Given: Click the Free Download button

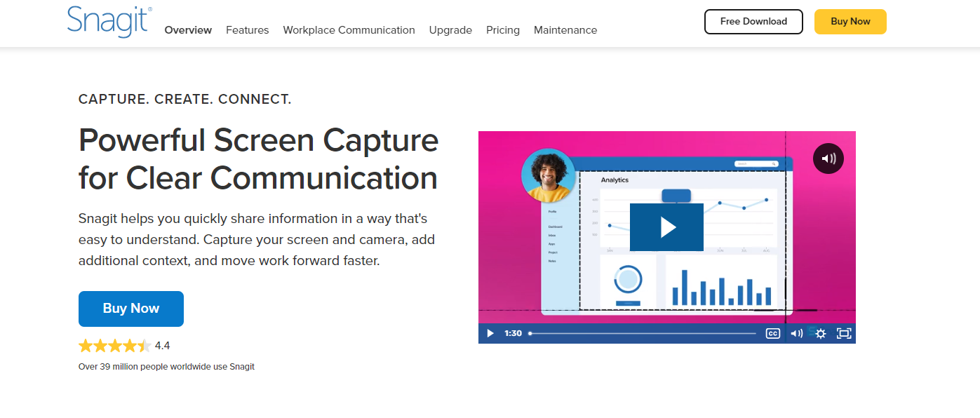Looking at the screenshot, I should pos(753,21).
